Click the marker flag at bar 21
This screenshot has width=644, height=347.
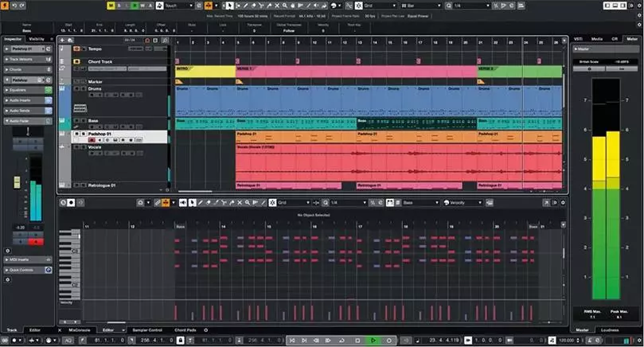click(481, 82)
